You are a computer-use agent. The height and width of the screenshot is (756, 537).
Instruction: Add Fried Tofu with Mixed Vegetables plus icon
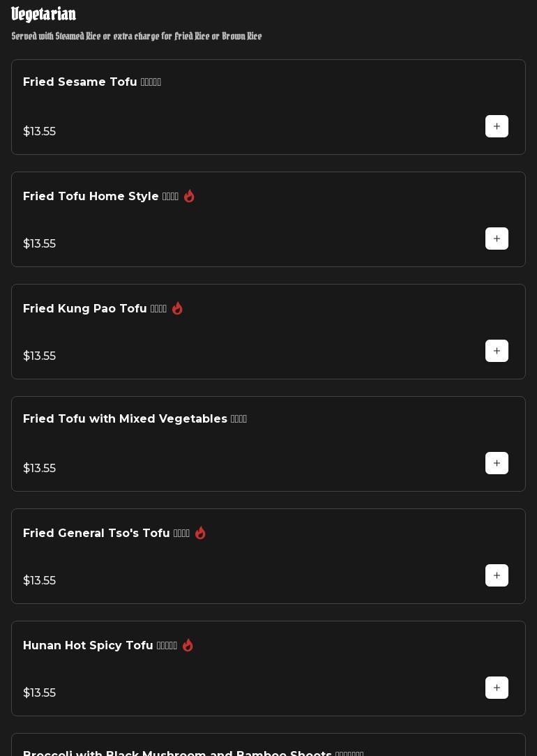click(x=497, y=463)
